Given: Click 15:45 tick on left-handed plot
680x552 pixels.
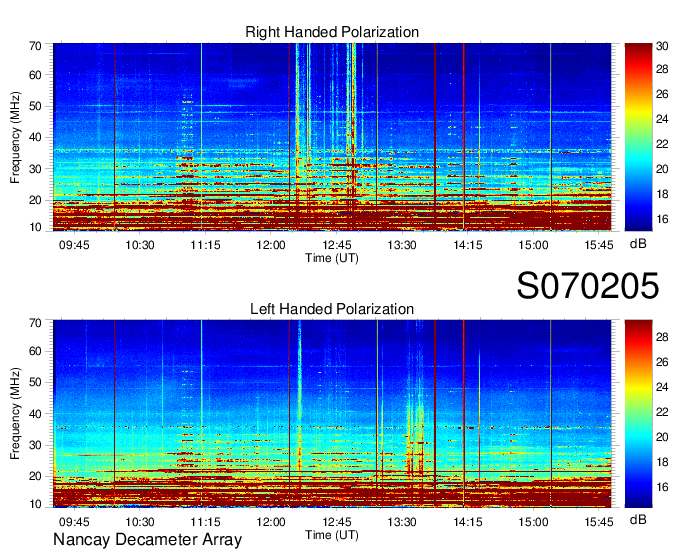Looking at the screenshot, I should 599,522.
